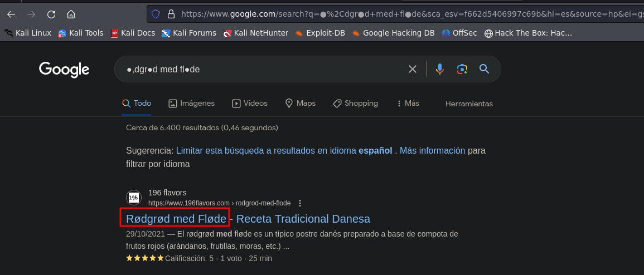
Task: Open the three-dot menu beside result URL
Action: (300, 203)
